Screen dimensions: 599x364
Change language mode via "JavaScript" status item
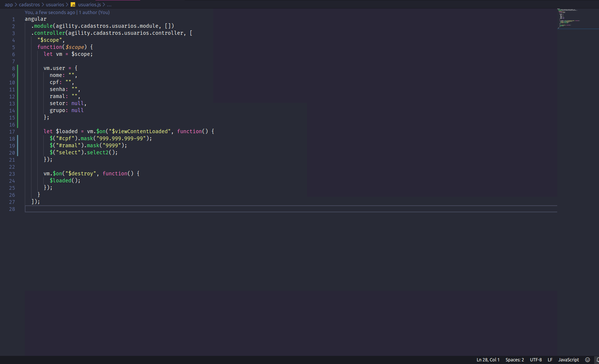pyautogui.click(x=568, y=360)
